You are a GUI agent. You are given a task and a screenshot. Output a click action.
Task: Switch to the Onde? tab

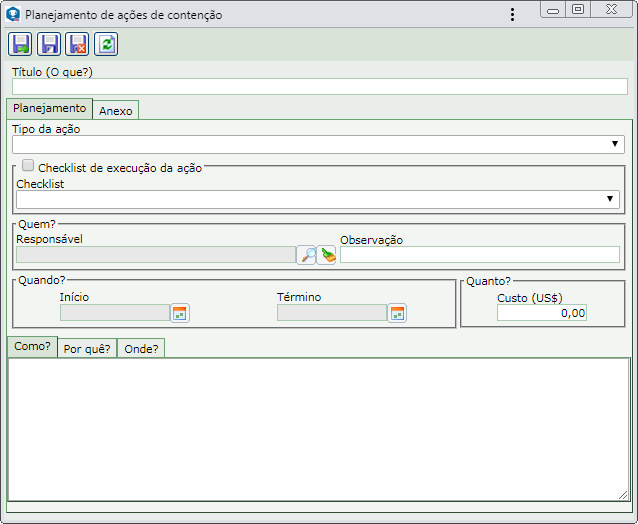(141, 349)
